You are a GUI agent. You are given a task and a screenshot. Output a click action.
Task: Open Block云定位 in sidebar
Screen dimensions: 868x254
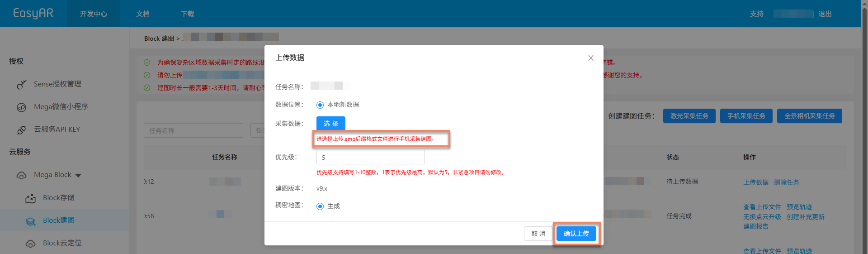tap(62, 243)
